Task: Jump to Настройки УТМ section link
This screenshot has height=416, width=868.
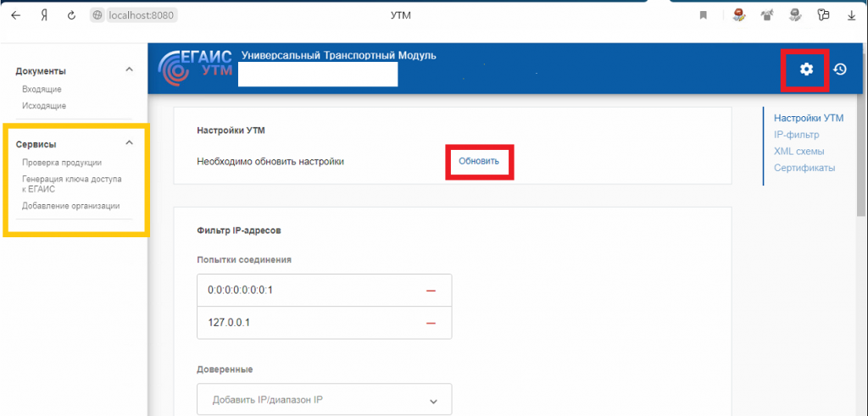Action: coord(809,118)
